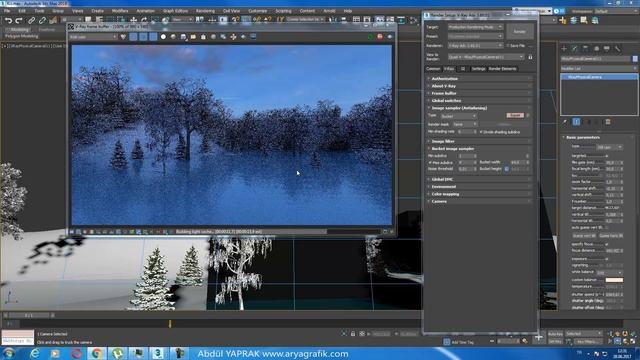640x360 pixels.
Task: Click remove modifier trash icon in stack
Action: click(608, 122)
